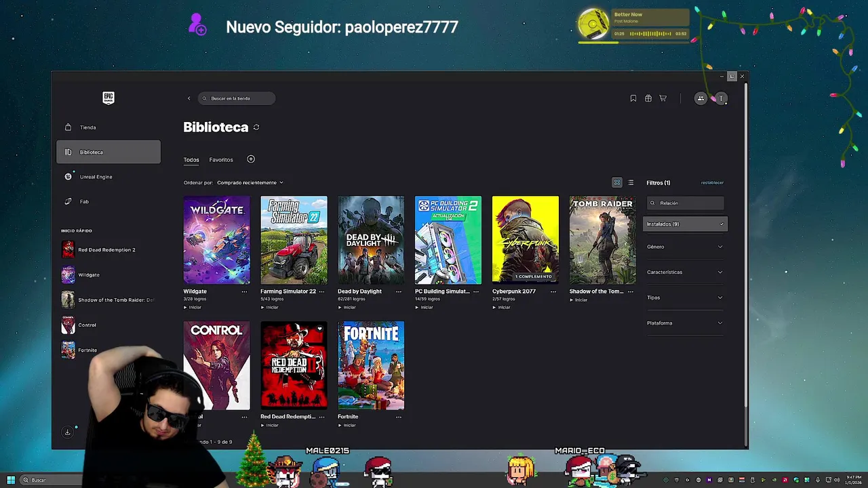Open options menu for Cyberpunk 2077
Screen dimensions: 868x488
tap(553, 291)
